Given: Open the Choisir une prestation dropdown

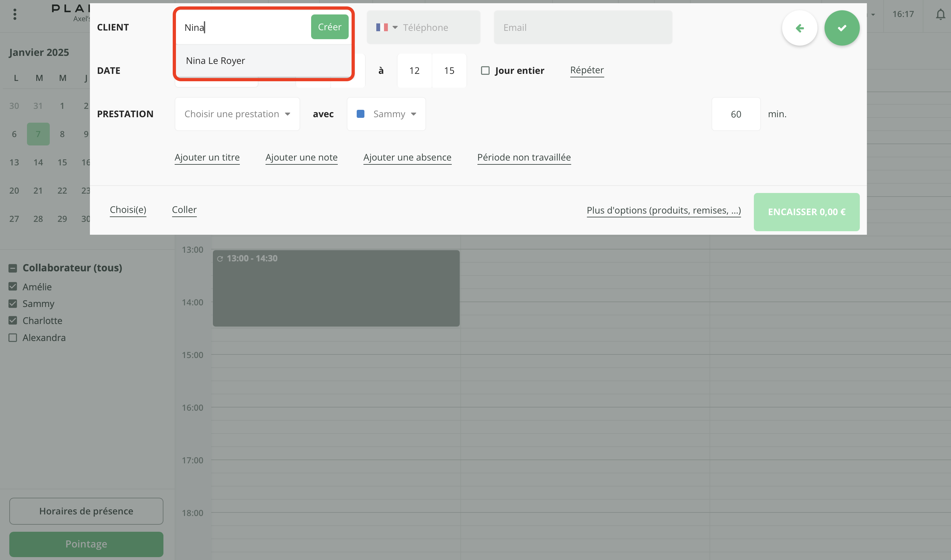Looking at the screenshot, I should 237,114.
